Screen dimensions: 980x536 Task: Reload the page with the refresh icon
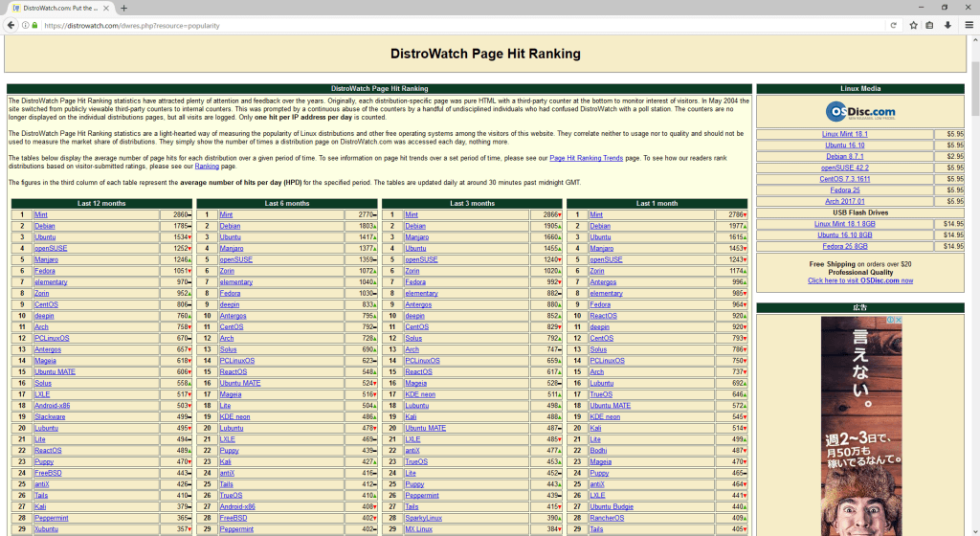point(893,26)
